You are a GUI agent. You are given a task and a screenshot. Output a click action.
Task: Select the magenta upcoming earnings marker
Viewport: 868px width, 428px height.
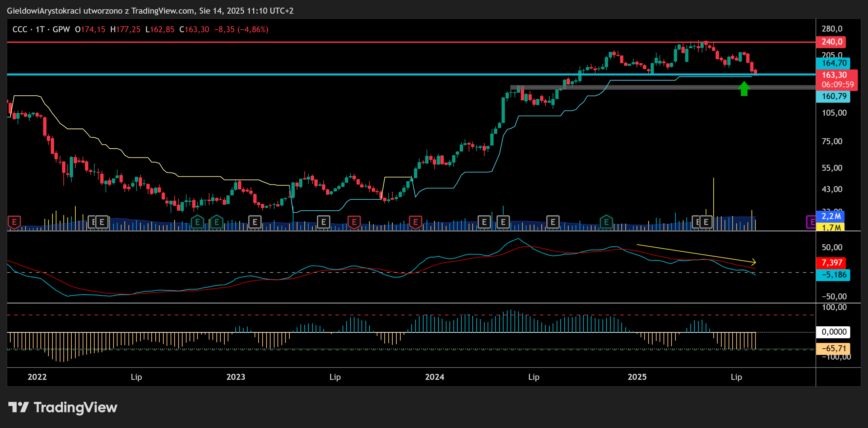pos(811,222)
